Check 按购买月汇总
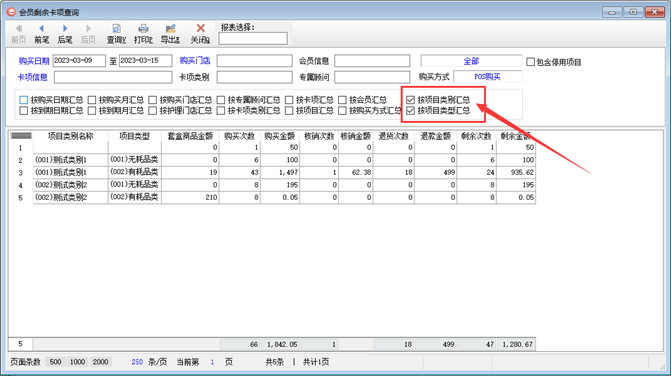Screen dimensions: 671x376 [92, 100]
